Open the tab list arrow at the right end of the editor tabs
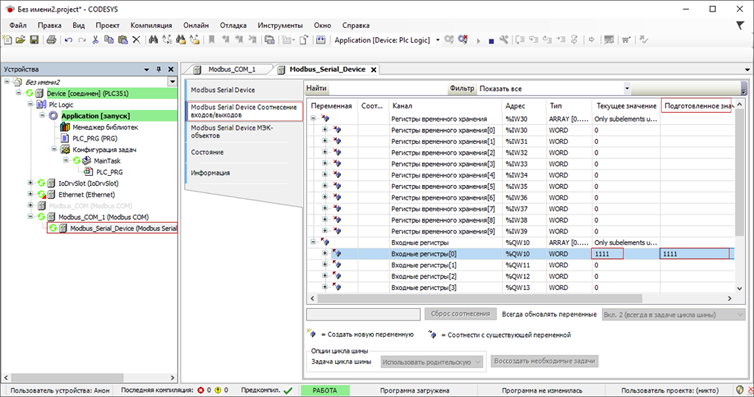The width and height of the screenshot is (754, 397). pyautogui.click(x=747, y=70)
